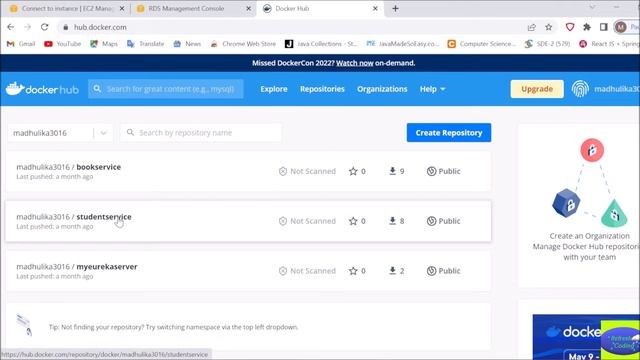The height and width of the screenshot is (360, 640).
Task: Click the fingerprint account avatar
Action: pyautogui.click(x=580, y=89)
